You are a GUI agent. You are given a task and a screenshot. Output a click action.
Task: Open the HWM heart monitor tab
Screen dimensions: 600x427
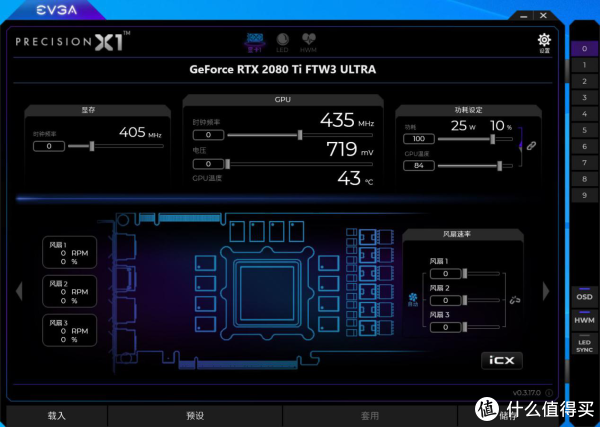click(308, 40)
